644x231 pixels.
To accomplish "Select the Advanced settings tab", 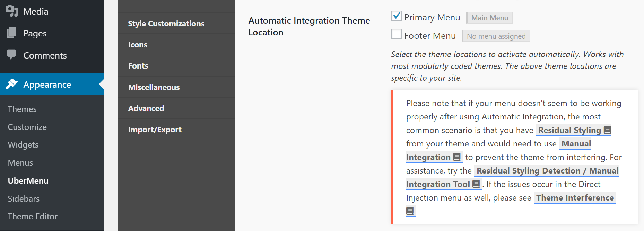I will pyautogui.click(x=146, y=108).
